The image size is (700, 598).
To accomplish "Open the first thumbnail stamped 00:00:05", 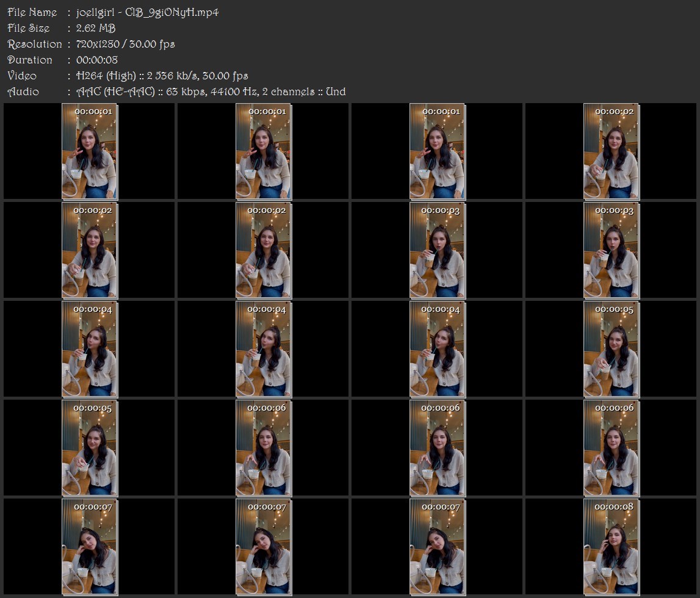I will click(x=611, y=350).
